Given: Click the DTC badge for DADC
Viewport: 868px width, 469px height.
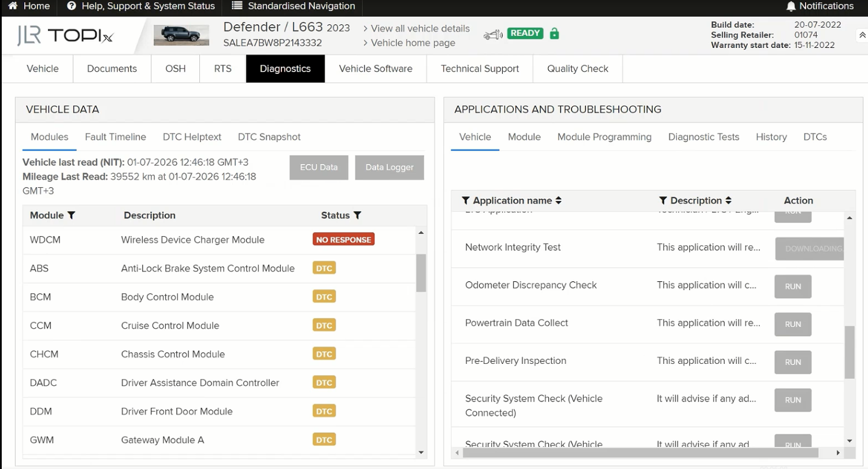Looking at the screenshot, I should pyautogui.click(x=324, y=382).
